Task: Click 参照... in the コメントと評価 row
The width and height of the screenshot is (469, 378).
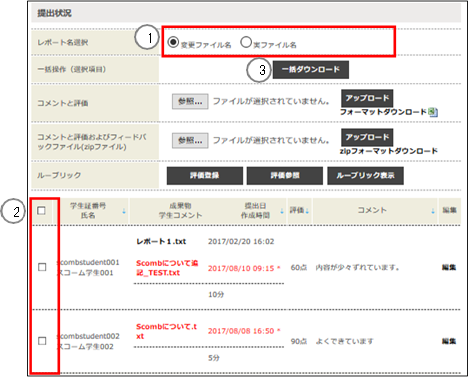Action: pyautogui.click(x=190, y=101)
